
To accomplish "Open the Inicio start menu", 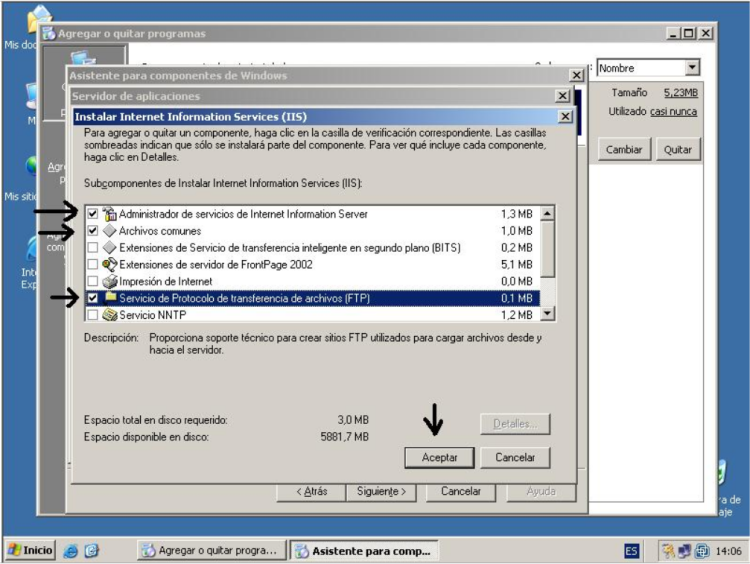I will click(31, 550).
